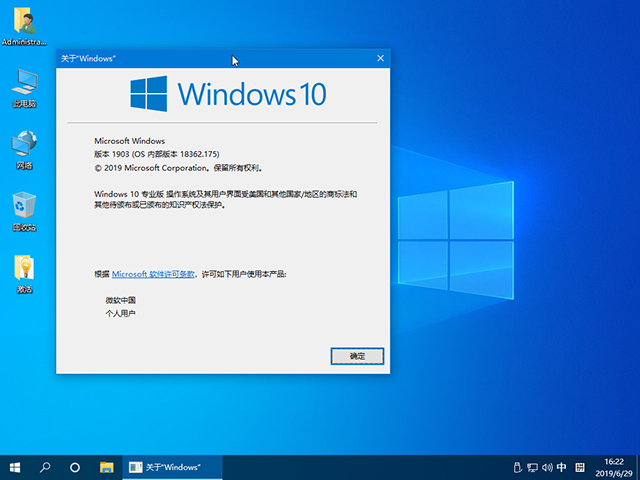Open the Windows Start menu
This screenshot has width=640, height=480.
(16, 467)
